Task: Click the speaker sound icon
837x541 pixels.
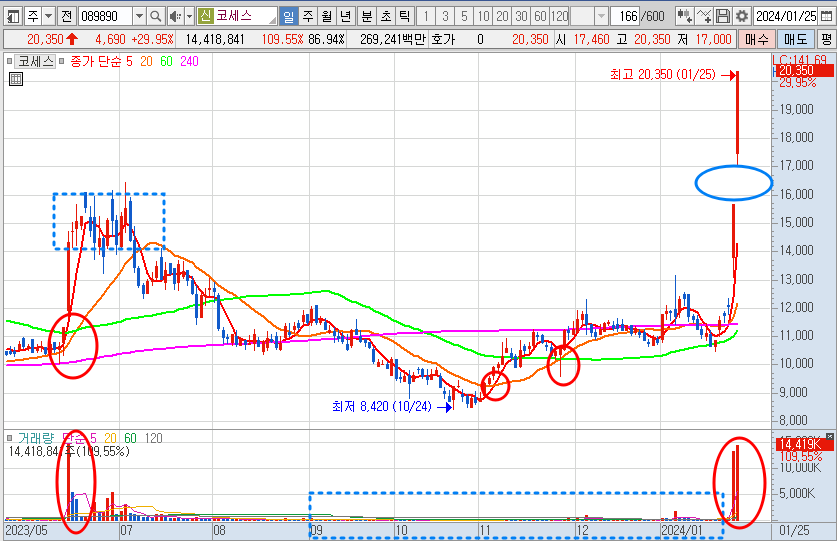Action: [175, 17]
